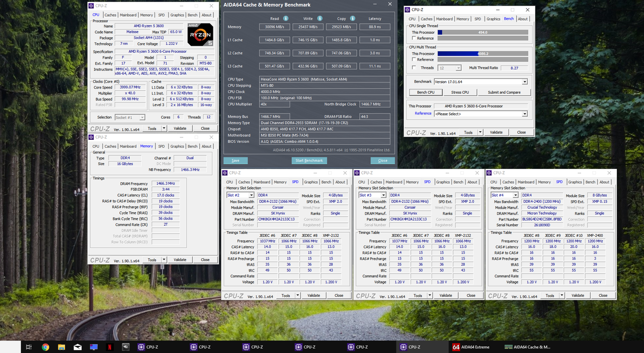644x353 pixels.
Task: Click the Memory Read 30096 MB/s field
Action: tap(274, 27)
